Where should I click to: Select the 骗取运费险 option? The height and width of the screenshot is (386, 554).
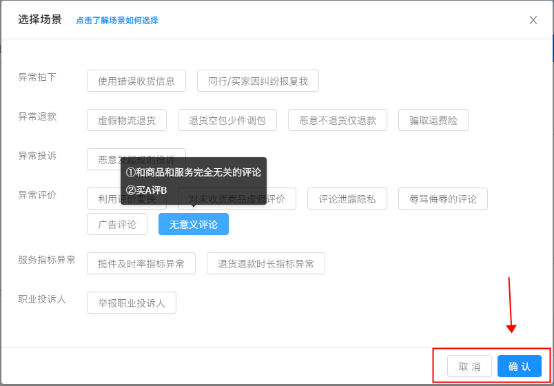tap(433, 120)
